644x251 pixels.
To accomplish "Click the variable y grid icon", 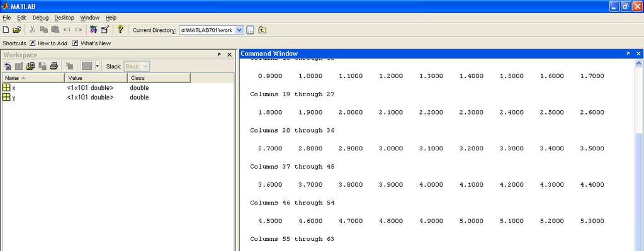I will coord(6,98).
